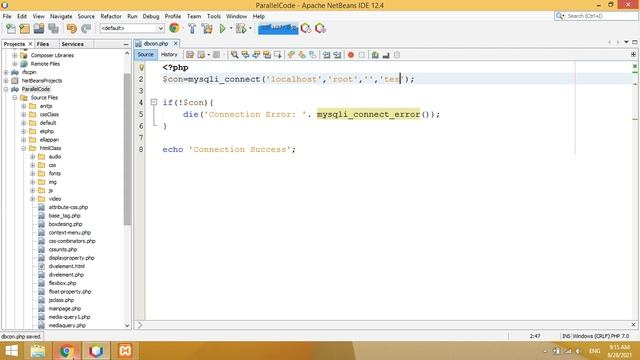Collapse the if block fold marker

point(154,102)
